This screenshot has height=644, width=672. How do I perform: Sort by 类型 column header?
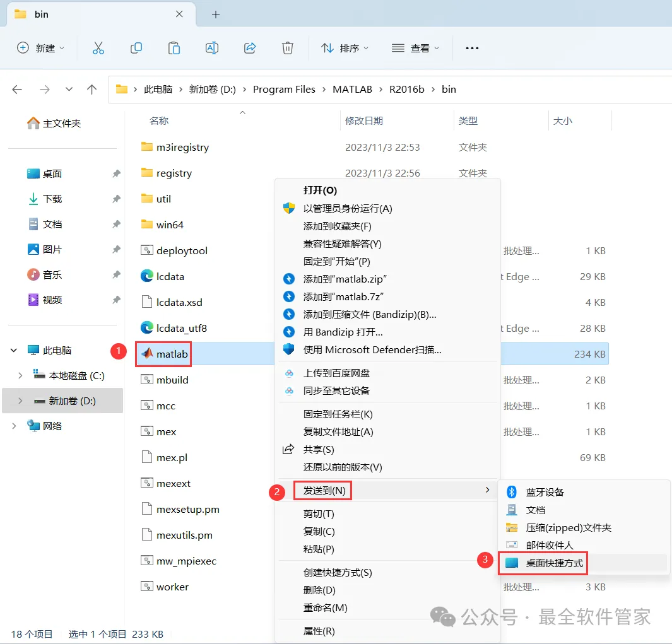coord(468,121)
